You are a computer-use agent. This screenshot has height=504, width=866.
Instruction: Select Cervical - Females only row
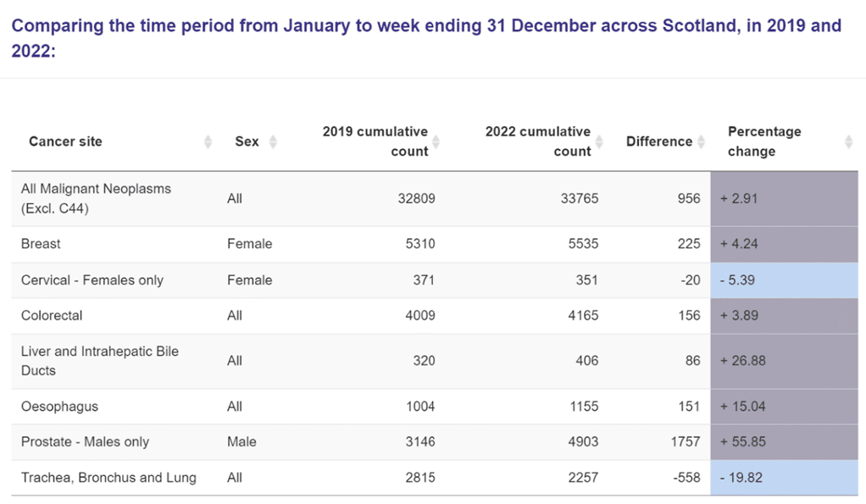435,280
